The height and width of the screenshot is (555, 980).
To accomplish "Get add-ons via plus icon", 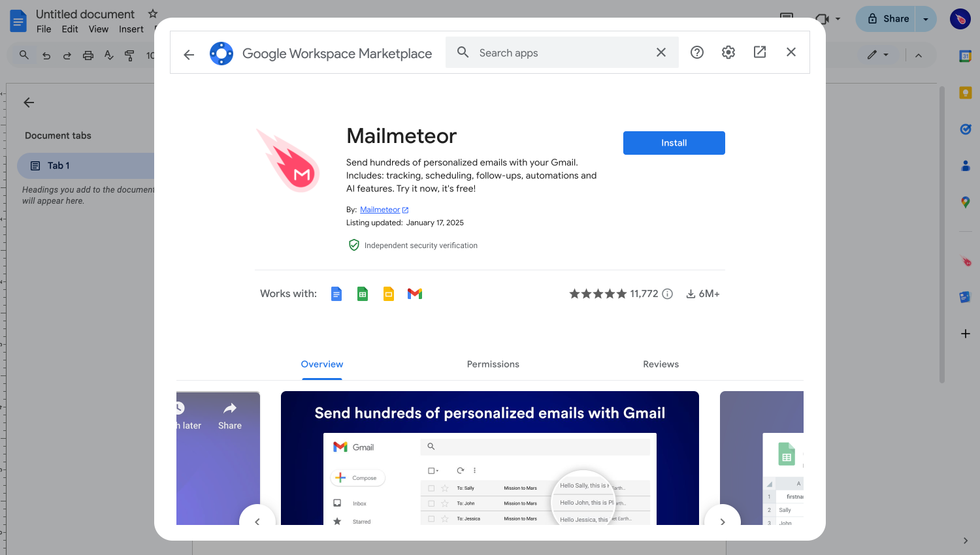I will 966,334.
